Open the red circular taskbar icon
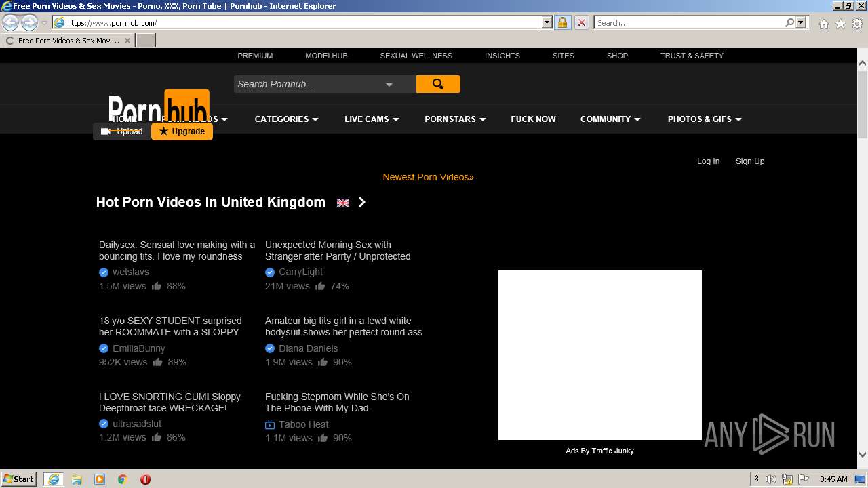The height and width of the screenshot is (488, 868). click(145, 479)
